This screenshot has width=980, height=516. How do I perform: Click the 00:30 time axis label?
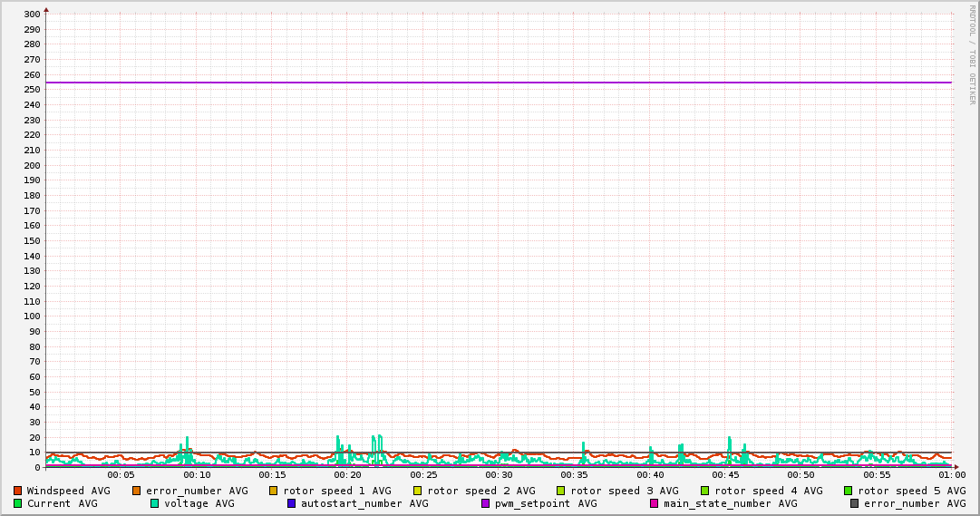[x=499, y=475]
